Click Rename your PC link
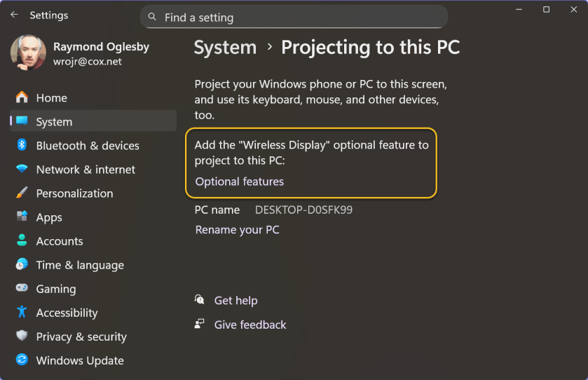The image size is (588, 380). 237,229
